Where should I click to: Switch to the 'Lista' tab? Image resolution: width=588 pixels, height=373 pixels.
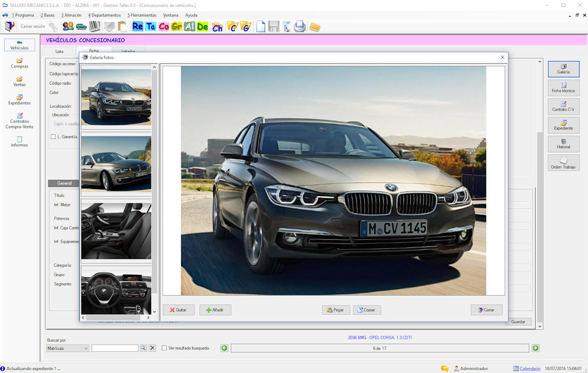pos(59,51)
